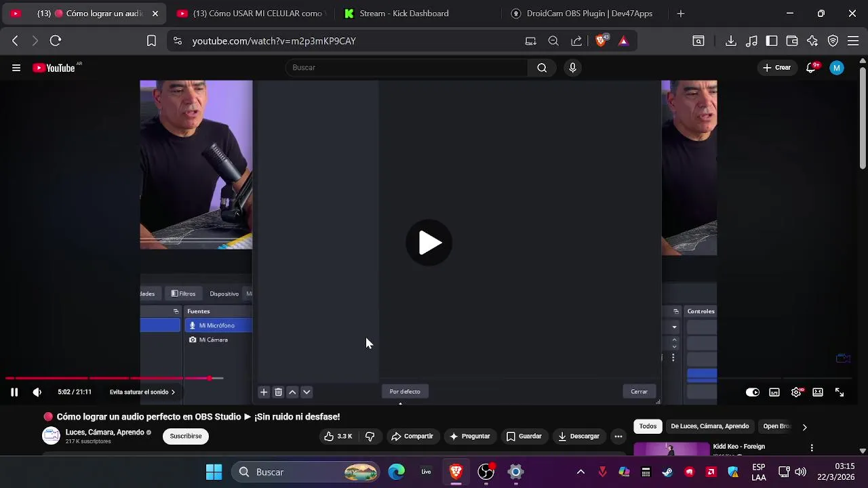Open the Crear button menu
Image resolution: width=868 pixels, height=488 pixels.
coord(777,68)
